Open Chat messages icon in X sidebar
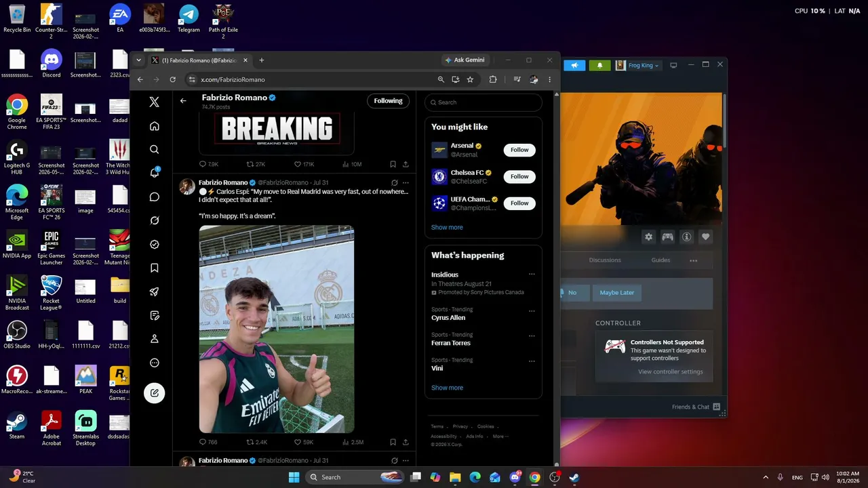Screen dimensions: 868x488 (x=155, y=197)
